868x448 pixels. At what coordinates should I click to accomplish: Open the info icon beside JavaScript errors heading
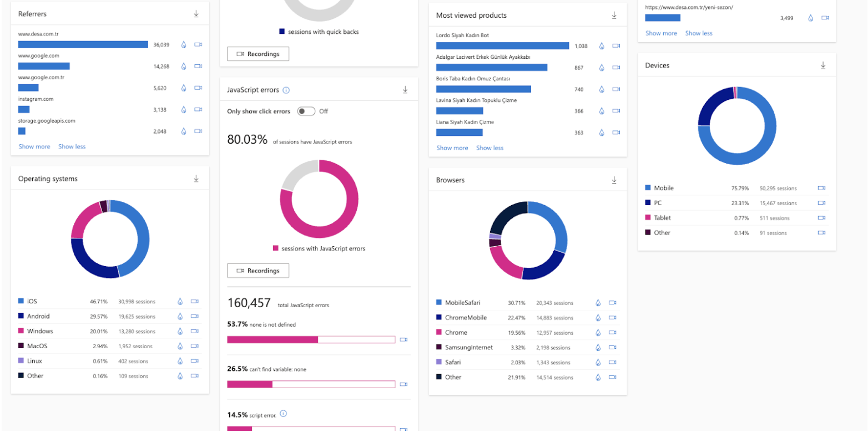coord(286,89)
